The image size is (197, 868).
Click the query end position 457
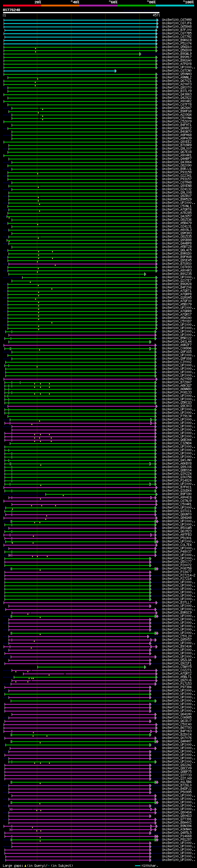point(155,15)
